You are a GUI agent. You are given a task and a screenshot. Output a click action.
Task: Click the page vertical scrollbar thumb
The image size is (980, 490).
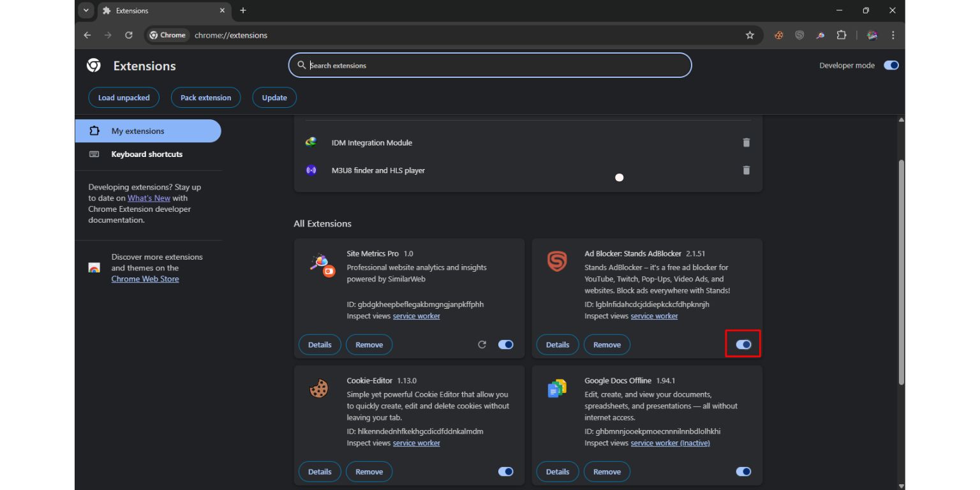click(x=901, y=272)
